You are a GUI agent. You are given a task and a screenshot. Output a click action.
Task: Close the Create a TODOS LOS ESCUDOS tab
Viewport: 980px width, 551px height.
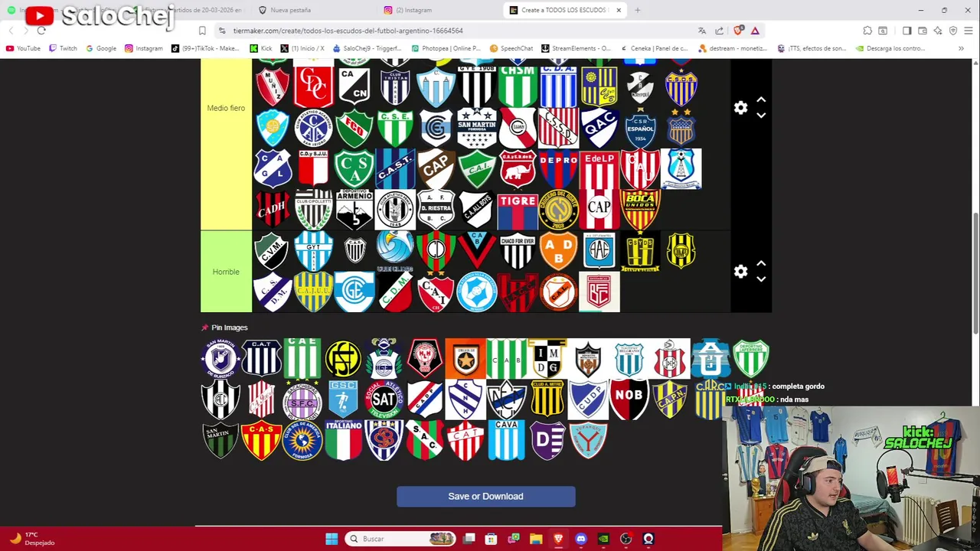[619, 10]
